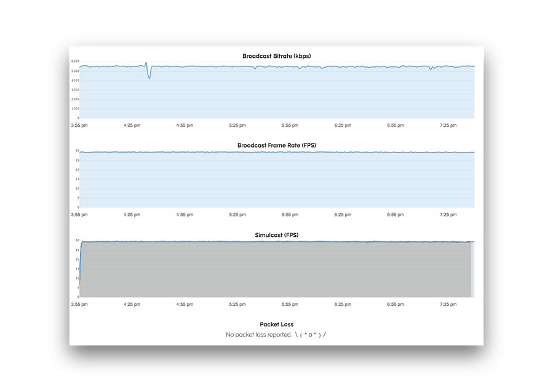Click the 4:55 pm label under the Simulcast chart
553x392 pixels.
185,304
